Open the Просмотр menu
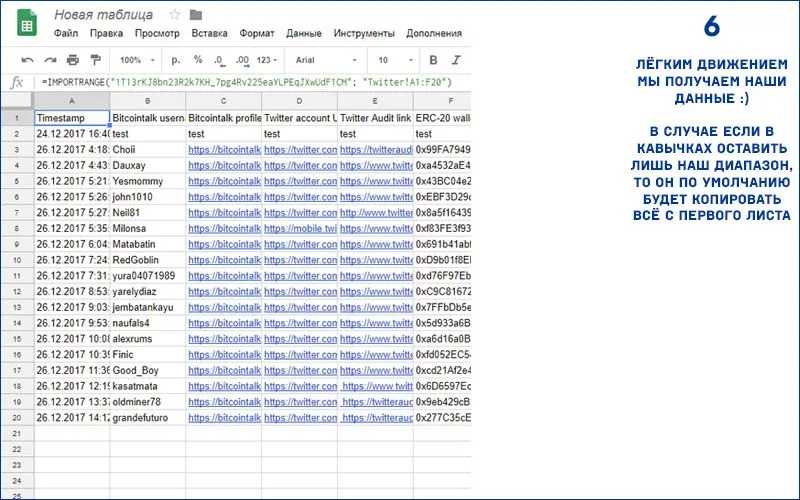This screenshot has width=800, height=500. pyautogui.click(x=157, y=33)
